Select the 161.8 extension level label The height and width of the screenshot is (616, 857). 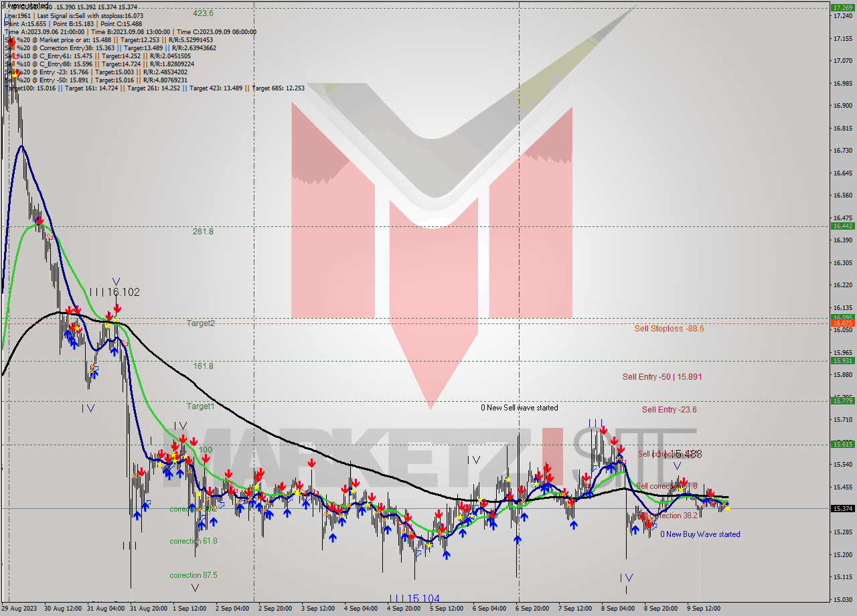click(x=203, y=366)
